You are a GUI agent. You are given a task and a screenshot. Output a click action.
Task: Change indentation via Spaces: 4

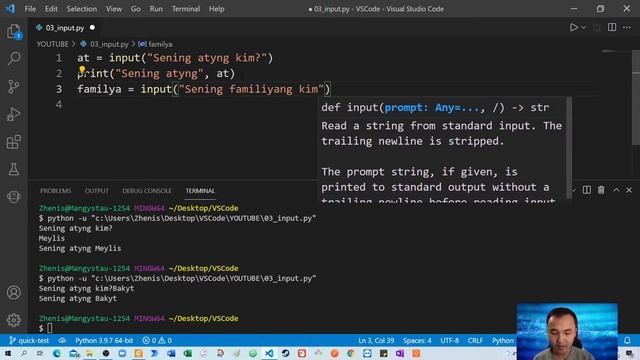click(417, 340)
